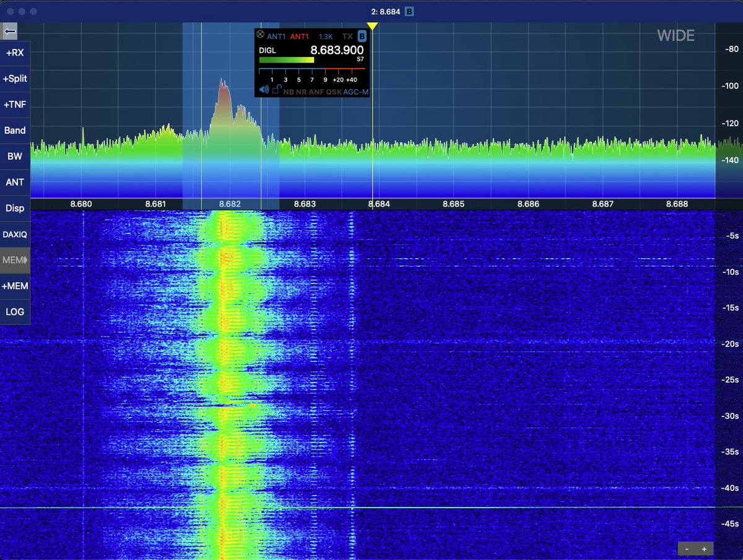The width and height of the screenshot is (743, 560).
Task: Open the Band menu
Action: [x=15, y=131]
